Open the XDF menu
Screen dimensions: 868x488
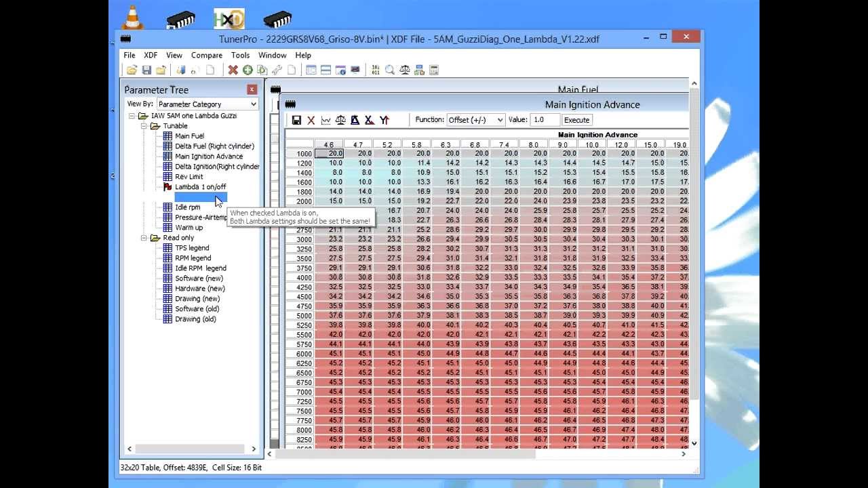(x=151, y=55)
